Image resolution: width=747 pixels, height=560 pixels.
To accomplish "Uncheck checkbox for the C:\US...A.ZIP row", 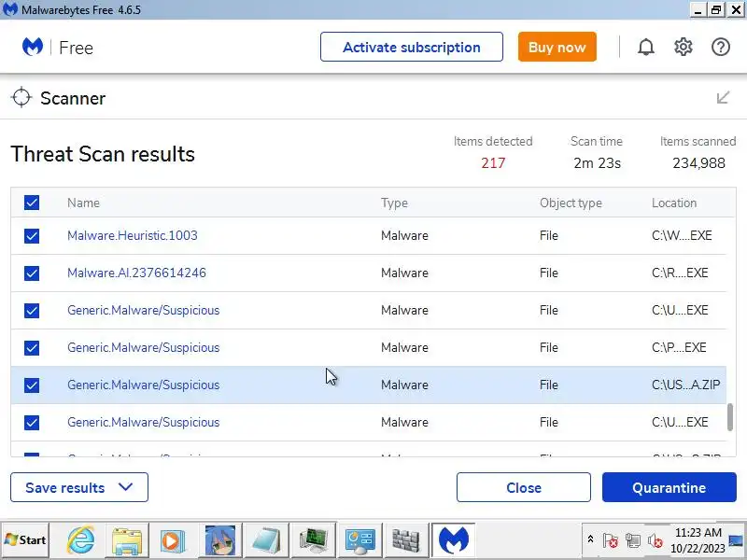I will tap(32, 385).
